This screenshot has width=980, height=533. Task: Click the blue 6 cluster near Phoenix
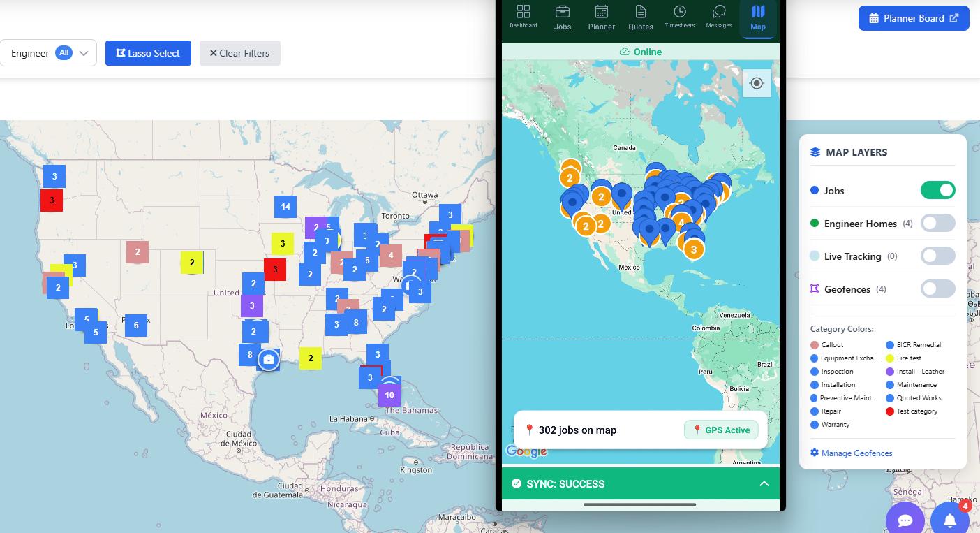pyautogui.click(x=136, y=326)
